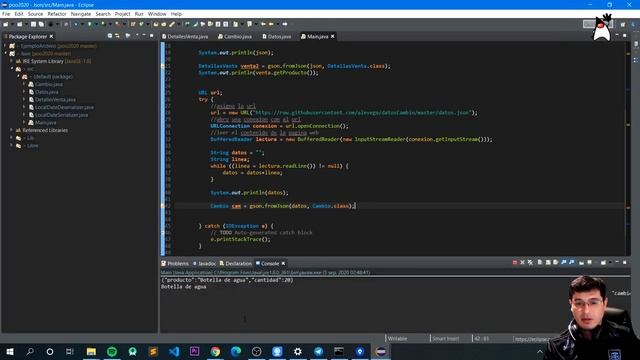The width and height of the screenshot is (640, 360).
Task: Click the Open Type toolbar icon
Action: (x=155, y=24)
